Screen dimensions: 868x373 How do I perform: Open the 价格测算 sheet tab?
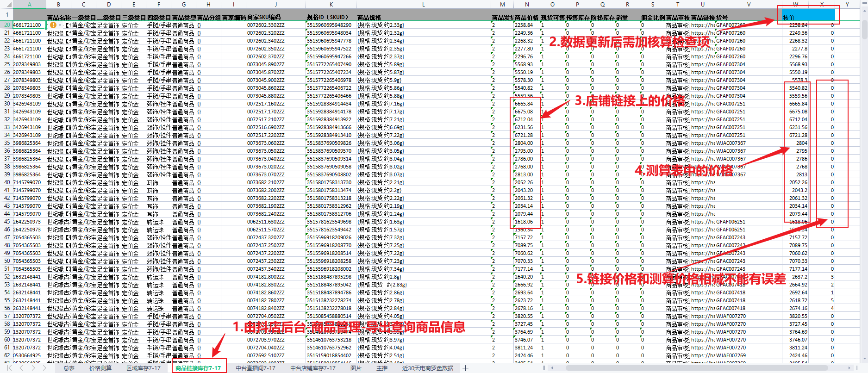pyautogui.click(x=100, y=368)
